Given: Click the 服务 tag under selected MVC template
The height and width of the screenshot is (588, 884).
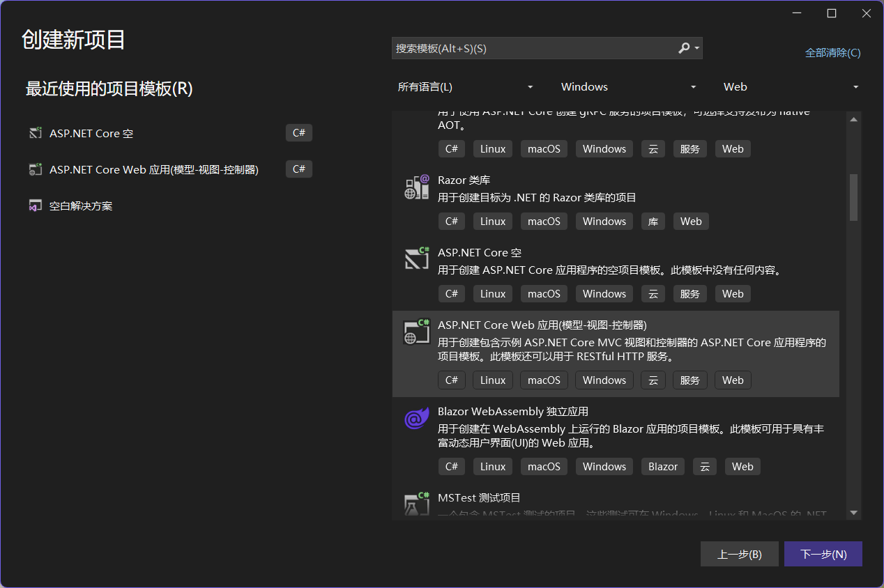Looking at the screenshot, I should (690, 380).
